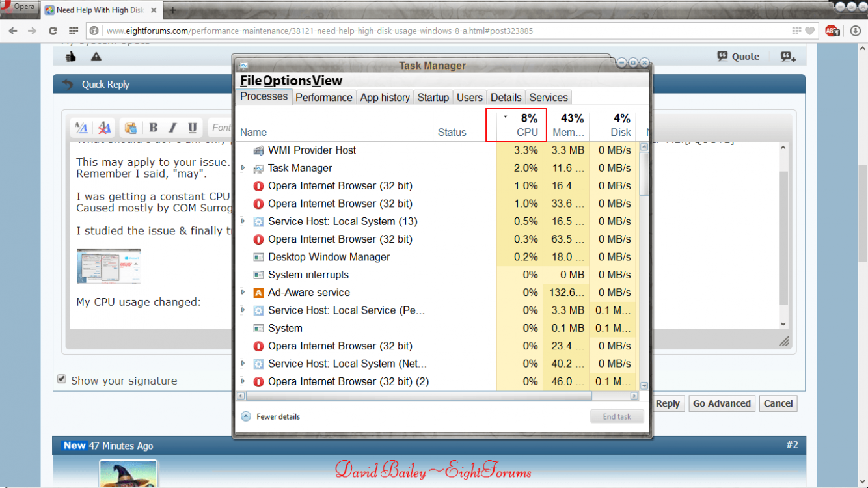Sort processes by the CPU column header

(x=521, y=125)
